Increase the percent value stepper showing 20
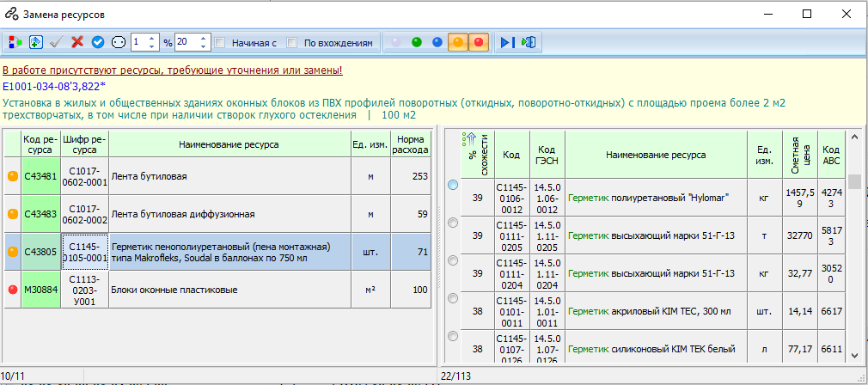Image resolution: width=868 pixels, height=385 pixels. pyautogui.click(x=204, y=39)
